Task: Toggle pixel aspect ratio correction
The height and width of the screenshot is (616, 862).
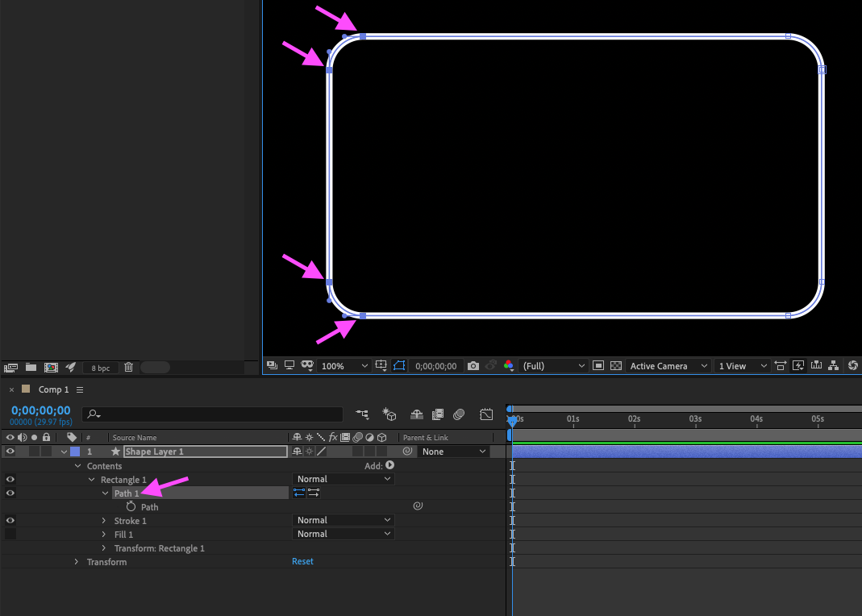Action: click(781, 365)
